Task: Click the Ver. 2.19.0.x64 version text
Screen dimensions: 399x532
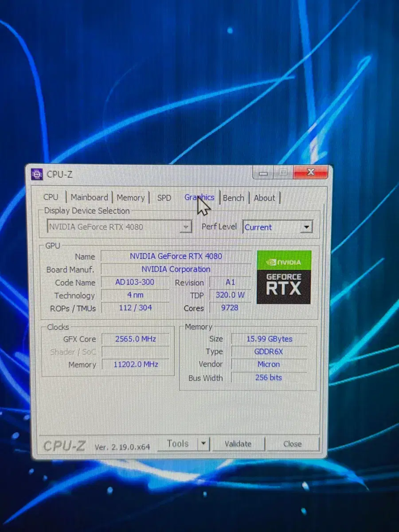Action: click(x=122, y=447)
